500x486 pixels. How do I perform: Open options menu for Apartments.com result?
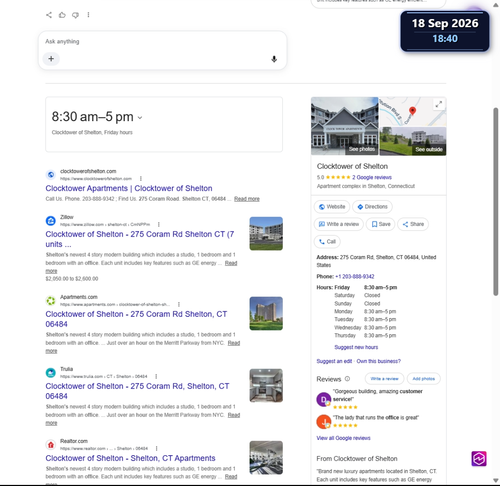(179, 304)
